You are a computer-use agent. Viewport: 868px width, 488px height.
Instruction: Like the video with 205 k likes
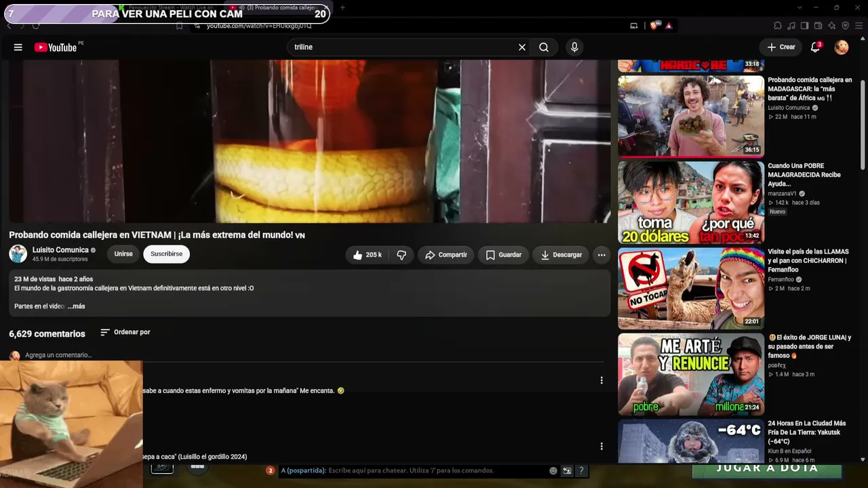coord(367,255)
